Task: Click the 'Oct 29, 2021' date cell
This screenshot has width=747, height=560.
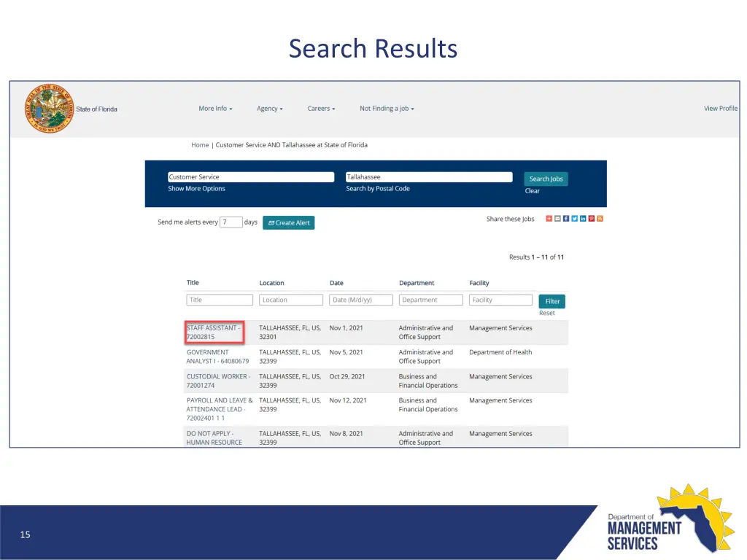Action: click(347, 377)
